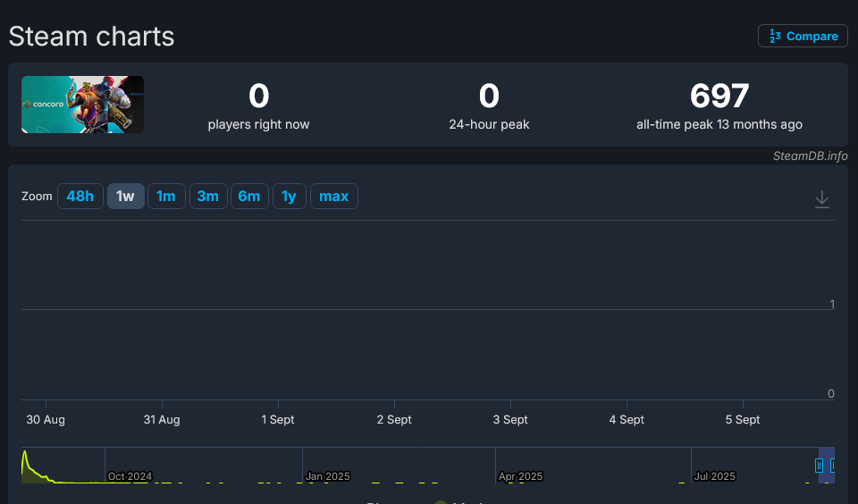Screen dimensions: 858x504
Task: Click Apr 2025 in the navigator timeline
Action: click(520, 476)
